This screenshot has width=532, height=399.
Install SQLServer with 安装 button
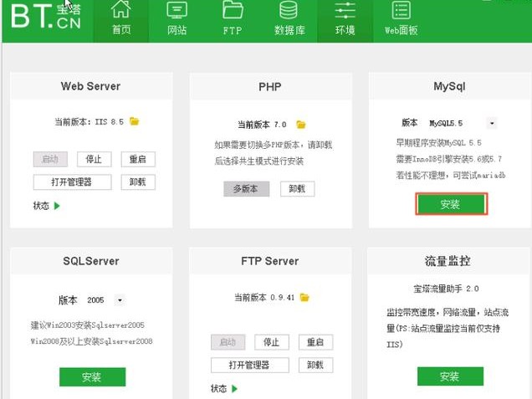pos(92,377)
